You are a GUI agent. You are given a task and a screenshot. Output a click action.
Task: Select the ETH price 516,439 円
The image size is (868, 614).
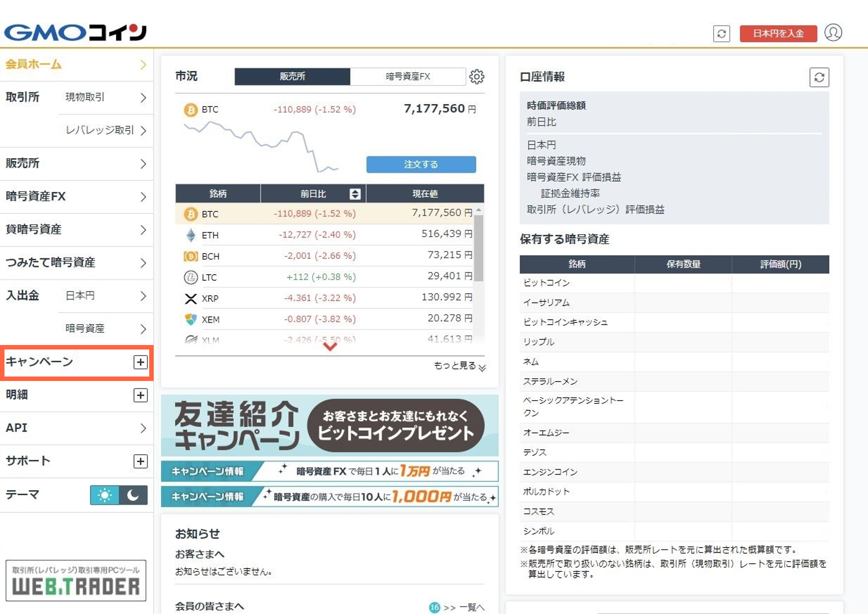[x=447, y=234]
